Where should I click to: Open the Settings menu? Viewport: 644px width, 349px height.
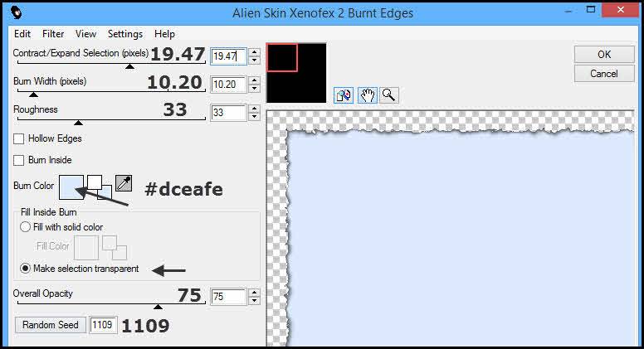coord(125,34)
